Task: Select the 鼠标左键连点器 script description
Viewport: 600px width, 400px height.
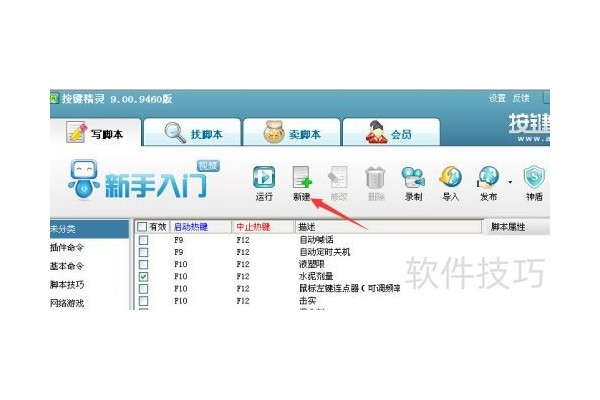Action: coord(350,289)
